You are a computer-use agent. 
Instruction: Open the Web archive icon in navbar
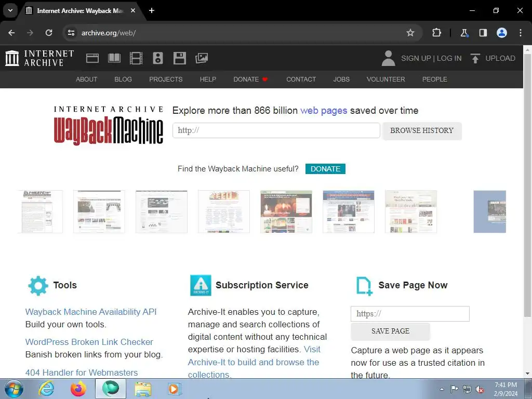coord(92,58)
